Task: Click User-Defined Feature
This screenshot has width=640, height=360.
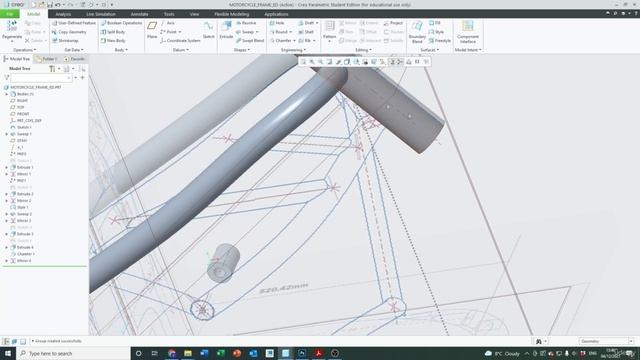Action: click(73, 23)
